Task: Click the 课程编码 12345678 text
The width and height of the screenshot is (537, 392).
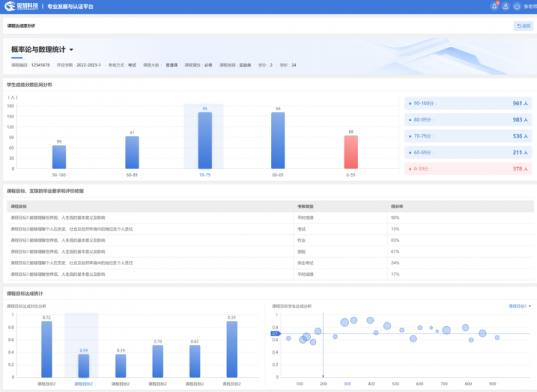Action: [30, 65]
